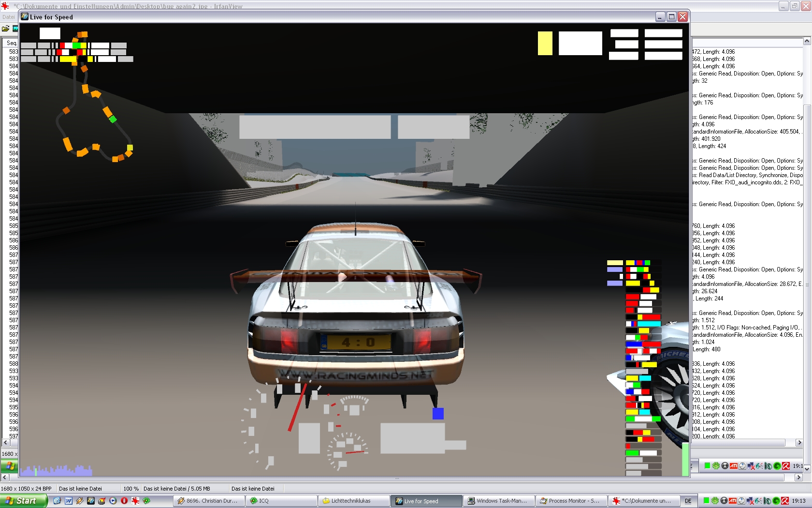812x508 pixels.
Task: Open the DE language bar indicator
Action: click(x=688, y=501)
